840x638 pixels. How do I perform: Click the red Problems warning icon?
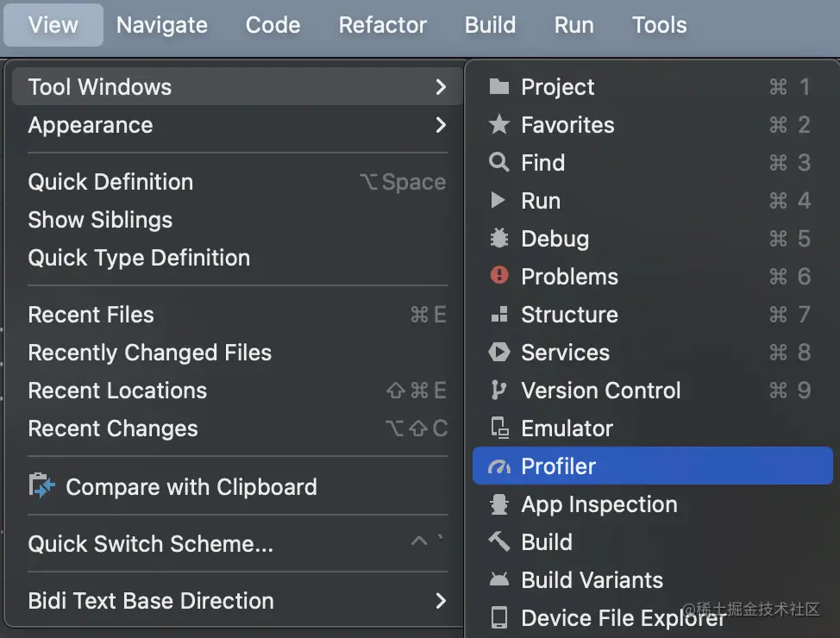click(498, 276)
